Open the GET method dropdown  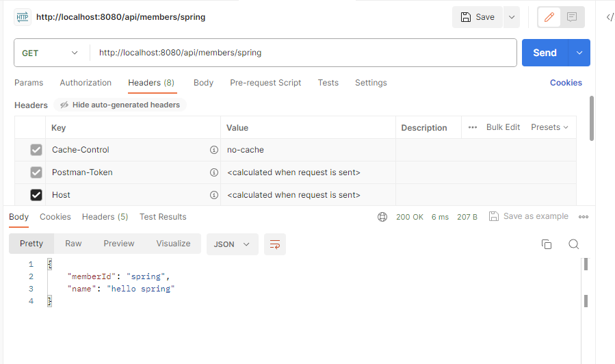coord(50,53)
